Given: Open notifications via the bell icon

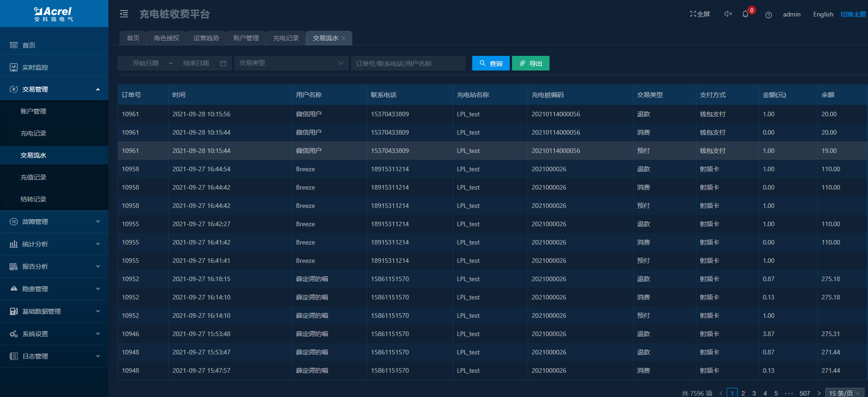Looking at the screenshot, I should pos(745,14).
